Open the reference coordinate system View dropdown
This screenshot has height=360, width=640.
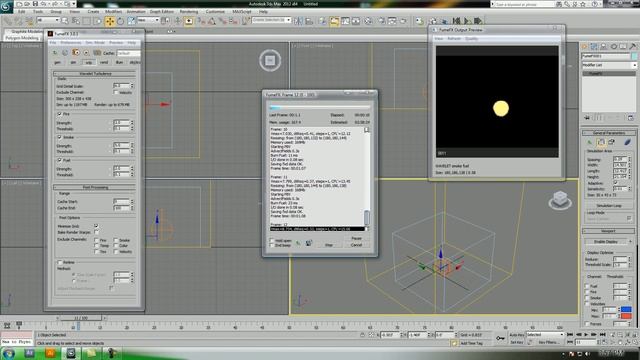click(x=149, y=20)
